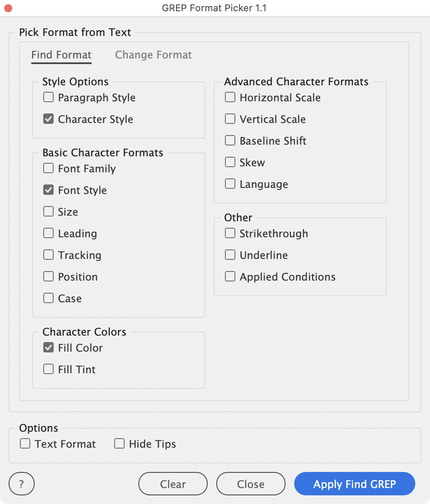This screenshot has width=430, height=504.
Task: Uncheck Fill Color under Character Colors
Action: (48, 348)
